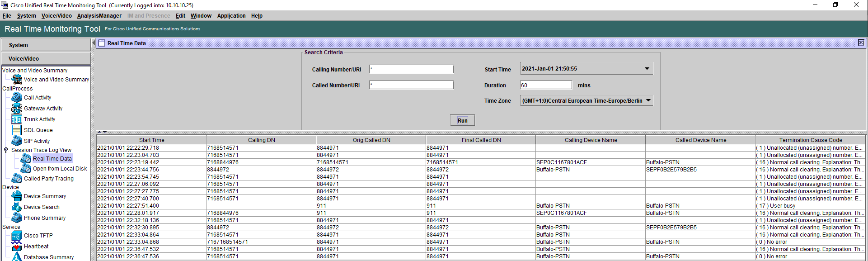Open the Application menu
868x261 pixels.
(231, 16)
